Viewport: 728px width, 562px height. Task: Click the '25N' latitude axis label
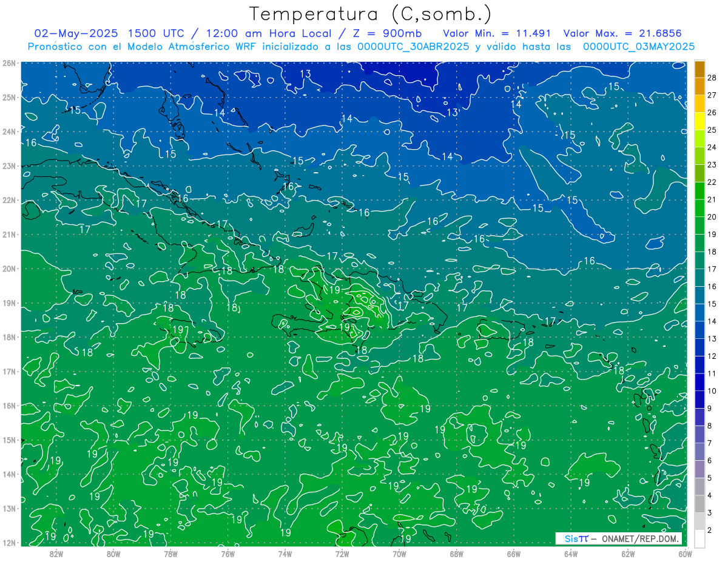[8, 97]
